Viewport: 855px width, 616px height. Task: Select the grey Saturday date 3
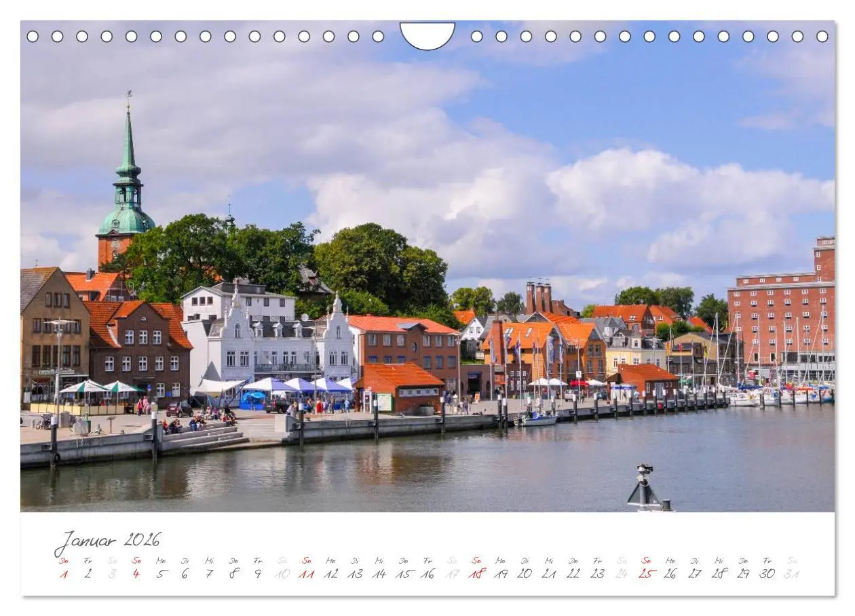pos(112,574)
